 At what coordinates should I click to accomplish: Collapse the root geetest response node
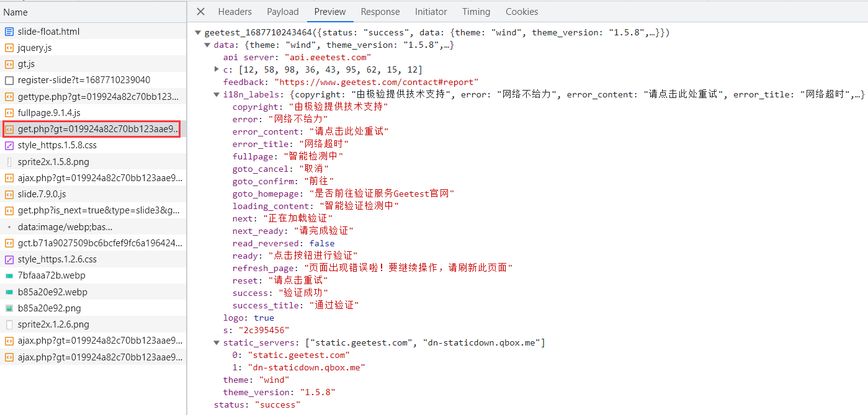[x=198, y=33]
